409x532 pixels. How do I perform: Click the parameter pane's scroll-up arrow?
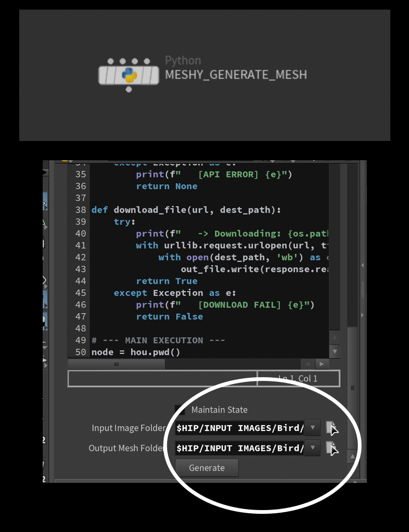tap(352, 456)
